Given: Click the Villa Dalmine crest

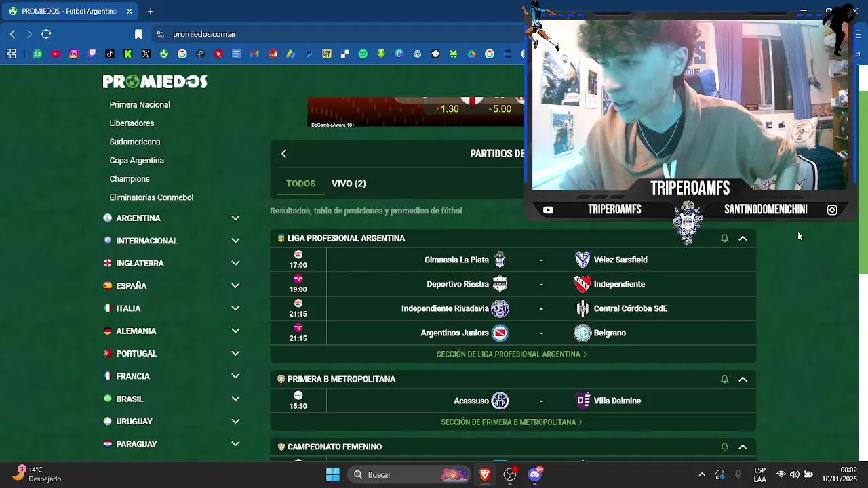Looking at the screenshot, I should coord(583,401).
